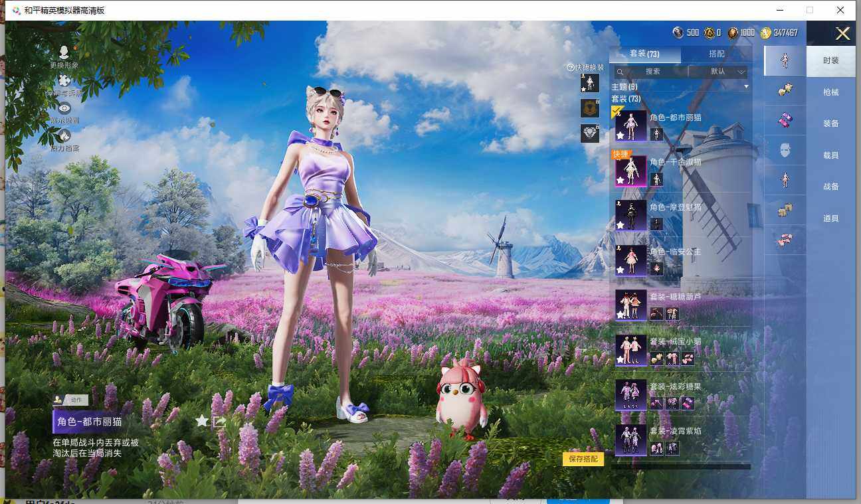The height and width of the screenshot is (504, 861).
Task: Open the gold badge quick-outfit slot
Action: coord(589,108)
